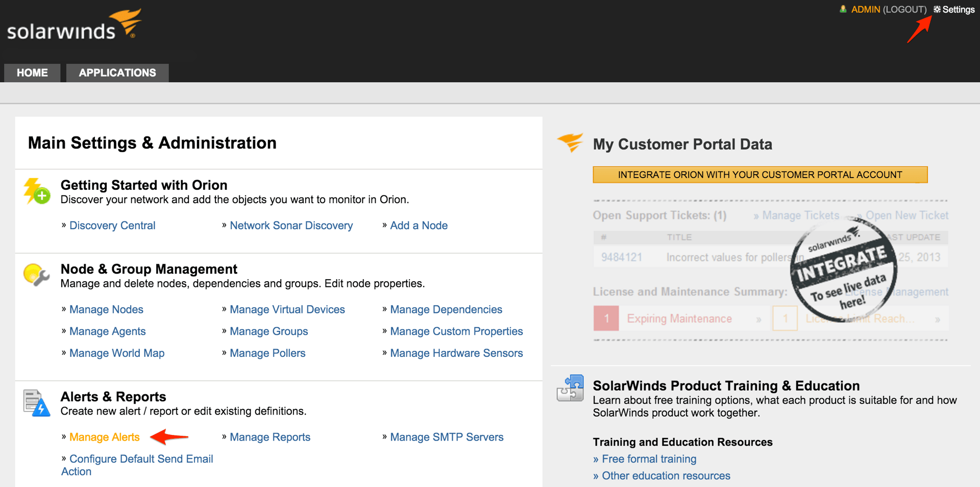Click the Alerts & Reports heading

[x=113, y=397]
